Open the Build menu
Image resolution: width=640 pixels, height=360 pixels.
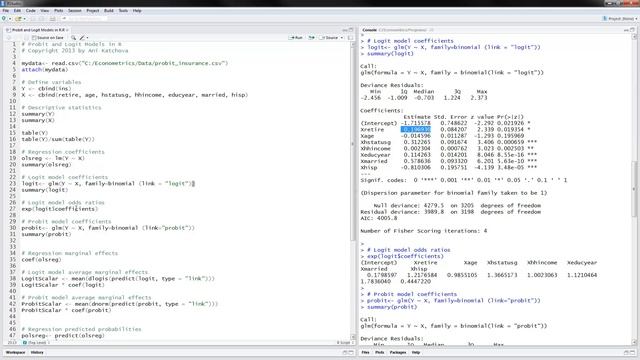click(x=109, y=11)
